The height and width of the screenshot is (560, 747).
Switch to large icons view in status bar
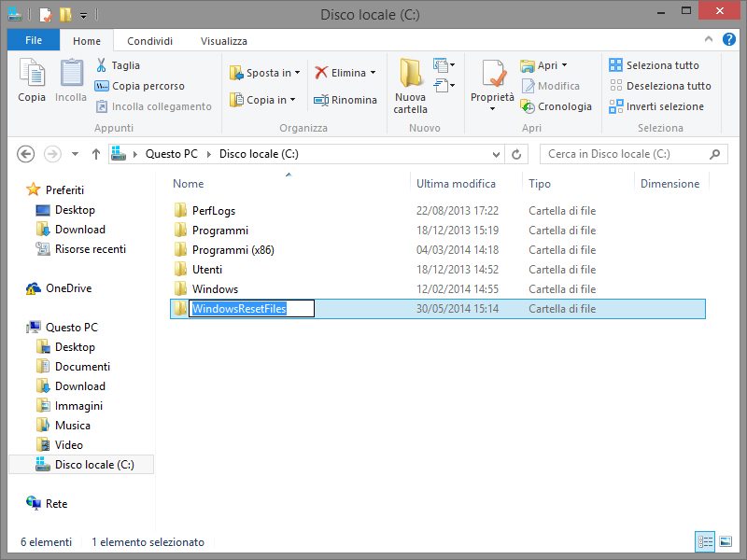point(725,541)
